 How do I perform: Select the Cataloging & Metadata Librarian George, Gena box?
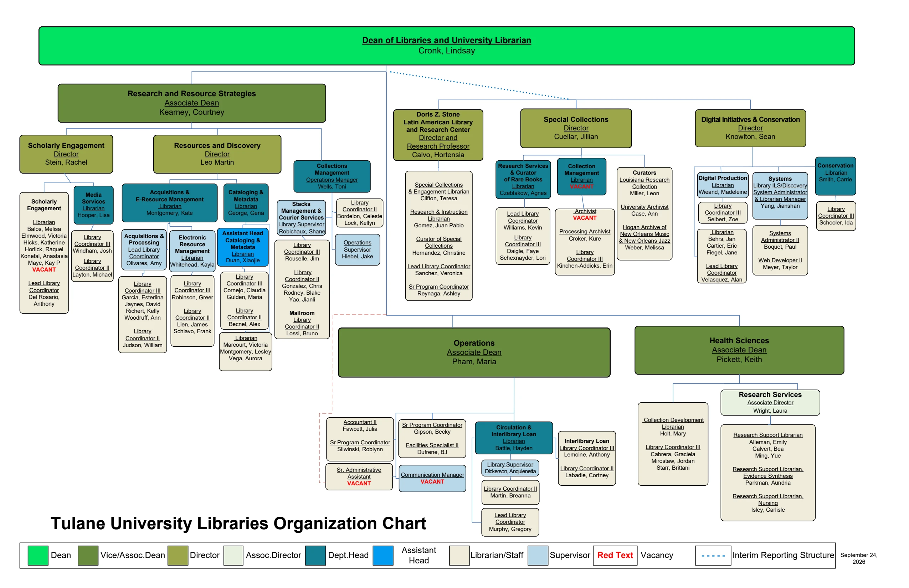tap(246, 203)
